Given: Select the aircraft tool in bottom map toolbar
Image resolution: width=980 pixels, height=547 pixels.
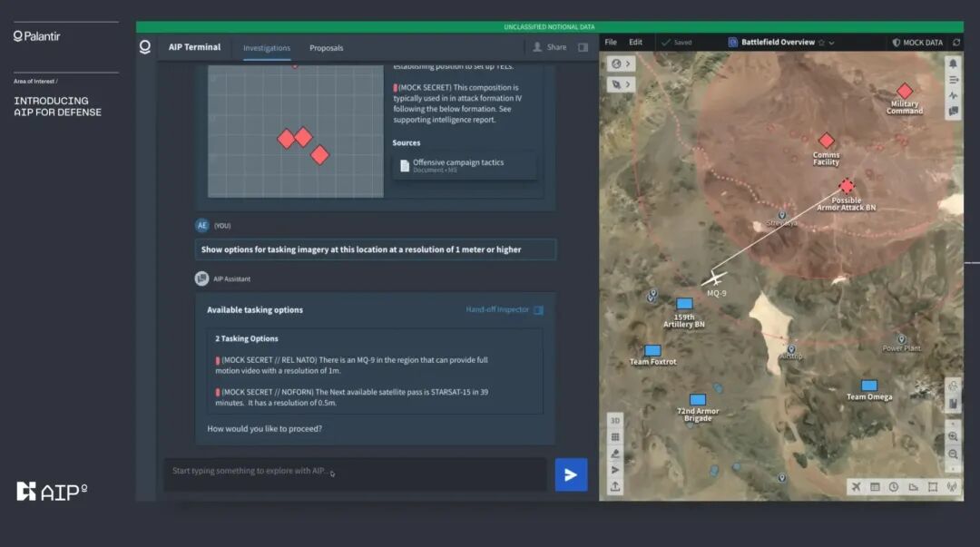Looking at the screenshot, I should (857, 487).
